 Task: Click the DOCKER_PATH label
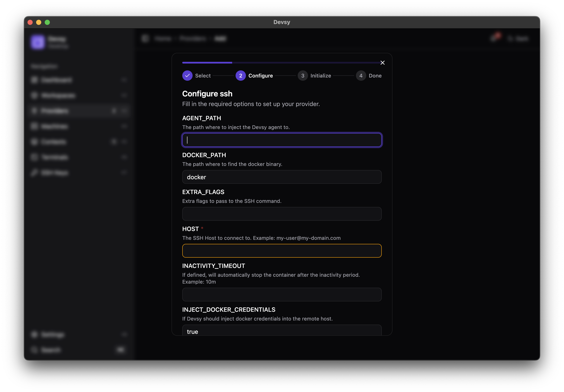pos(204,155)
